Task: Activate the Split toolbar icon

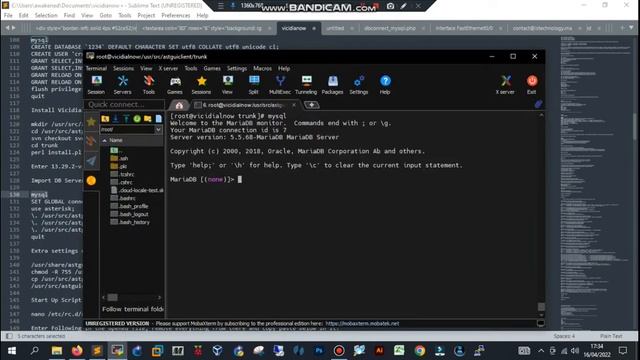Action: [254, 85]
